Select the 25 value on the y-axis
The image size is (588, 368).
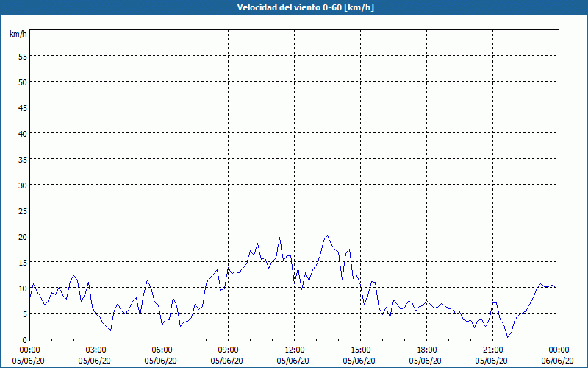pyautogui.click(x=23, y=210)
